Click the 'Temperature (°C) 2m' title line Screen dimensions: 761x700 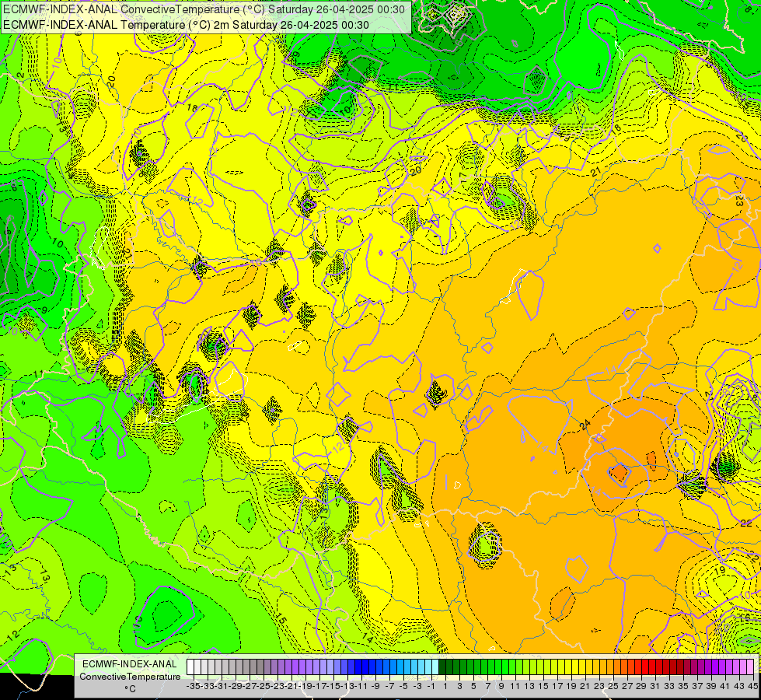[x=186, y=25]
